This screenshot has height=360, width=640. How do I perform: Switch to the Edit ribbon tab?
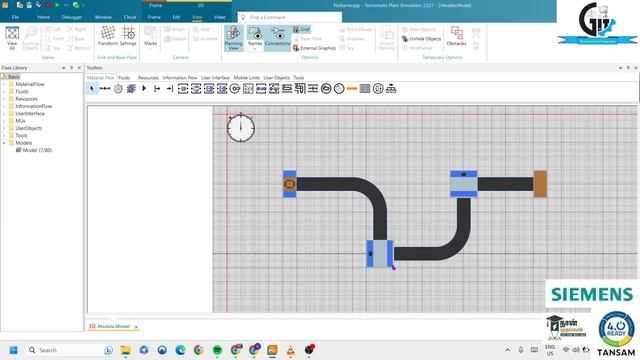(x=176, y=17)
